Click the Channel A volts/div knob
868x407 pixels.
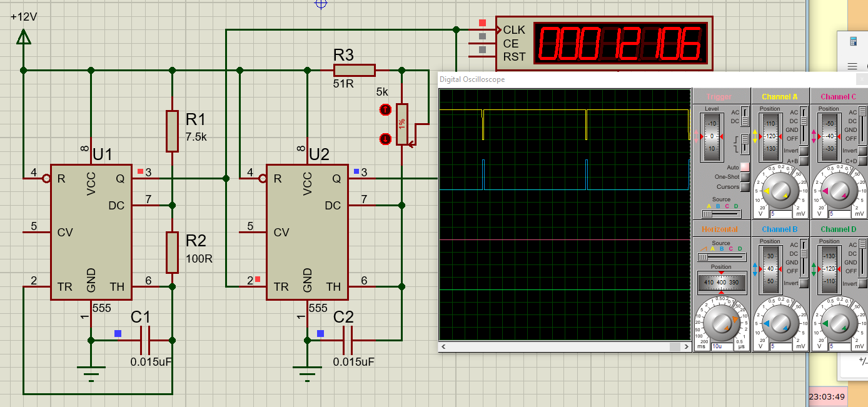780,191
